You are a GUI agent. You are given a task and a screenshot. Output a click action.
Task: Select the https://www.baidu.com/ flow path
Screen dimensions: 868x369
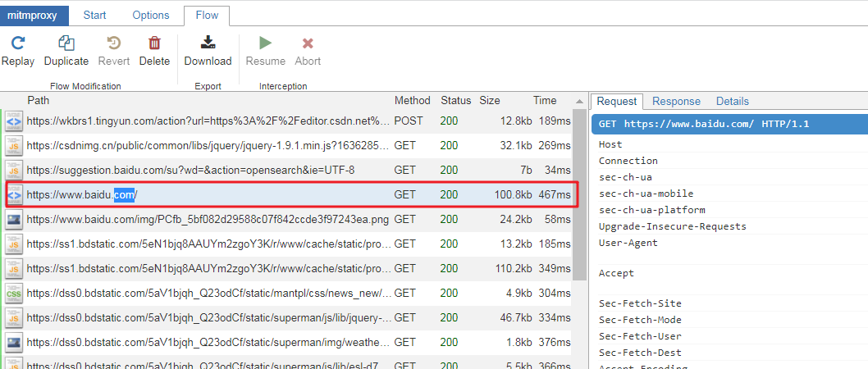click(82, 194)
